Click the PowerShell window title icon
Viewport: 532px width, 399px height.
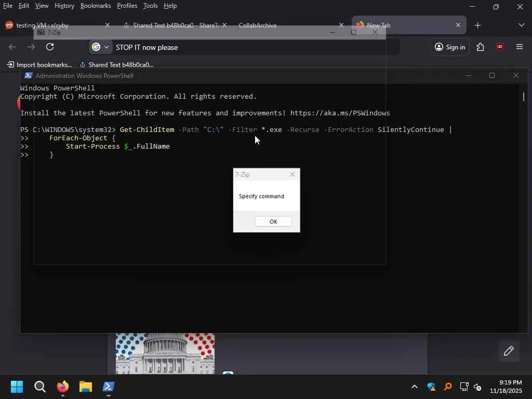pos(29,76)
